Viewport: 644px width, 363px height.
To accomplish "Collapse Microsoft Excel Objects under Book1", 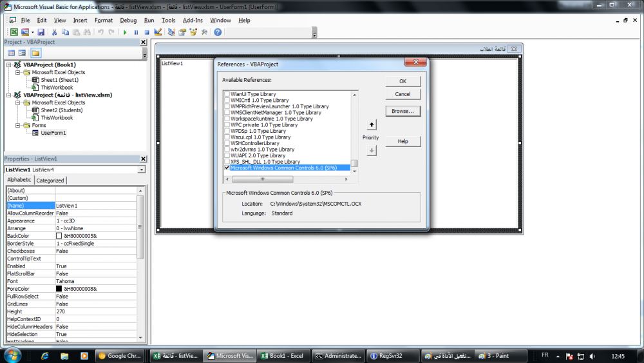I will 17,72.
